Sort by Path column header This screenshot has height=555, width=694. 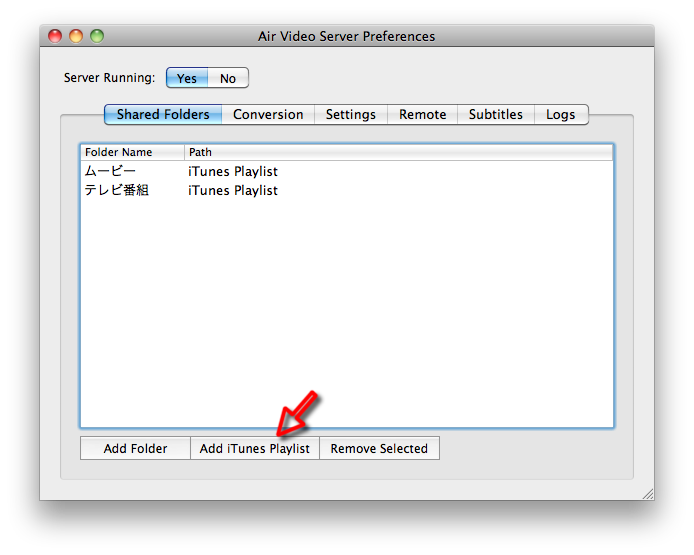[x=398, y=152]
